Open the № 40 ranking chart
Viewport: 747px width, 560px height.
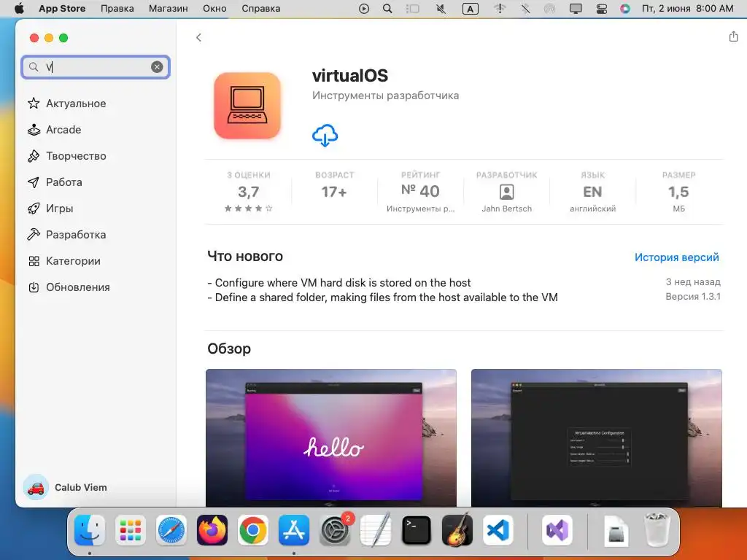(420, 192)
